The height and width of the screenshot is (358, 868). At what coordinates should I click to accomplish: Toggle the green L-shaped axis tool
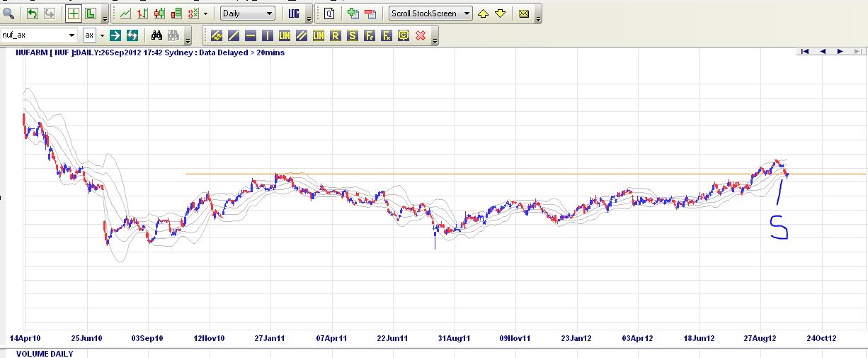point(91,13)
